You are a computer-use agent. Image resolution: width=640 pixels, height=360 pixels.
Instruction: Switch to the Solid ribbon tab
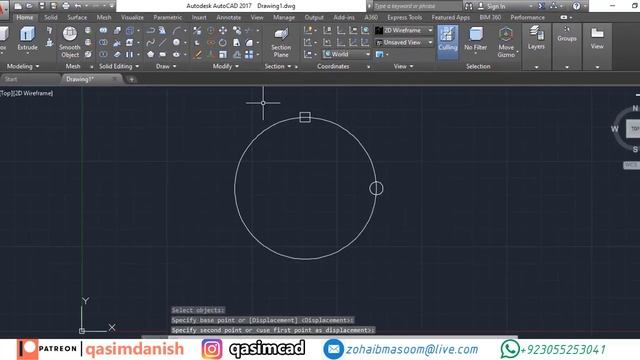[51, 18]
